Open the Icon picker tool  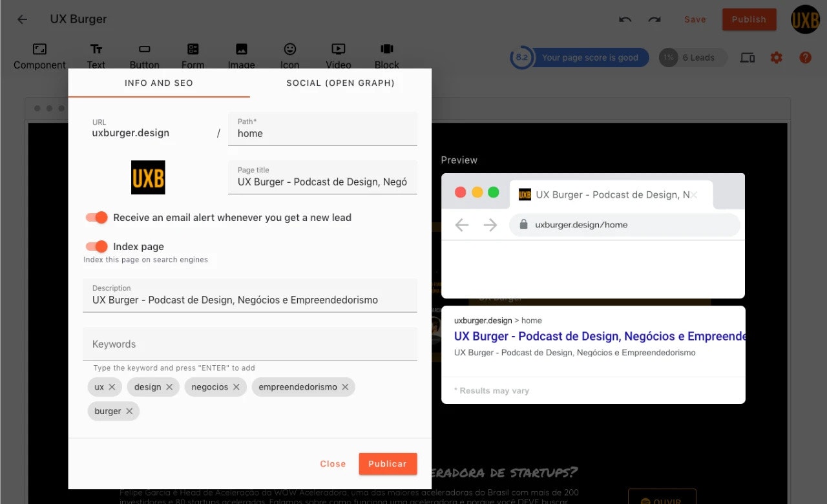(x=290, y=56)
